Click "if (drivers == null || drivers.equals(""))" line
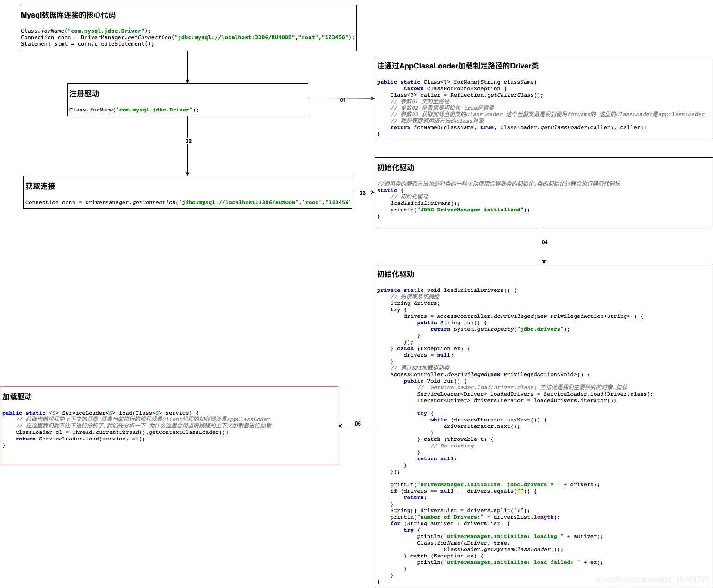 point(464,491)
